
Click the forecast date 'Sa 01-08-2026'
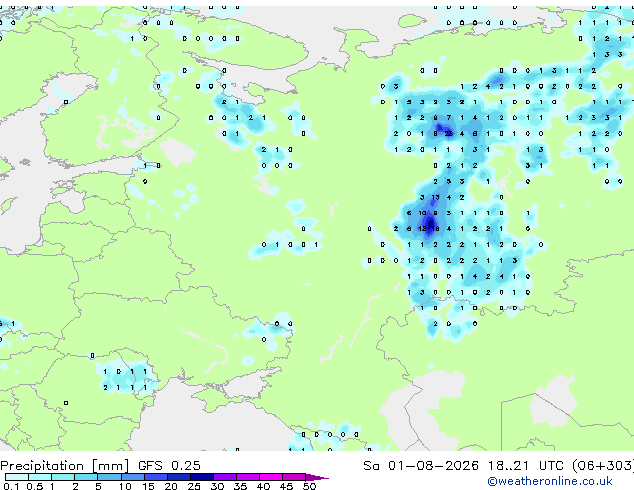421,466
